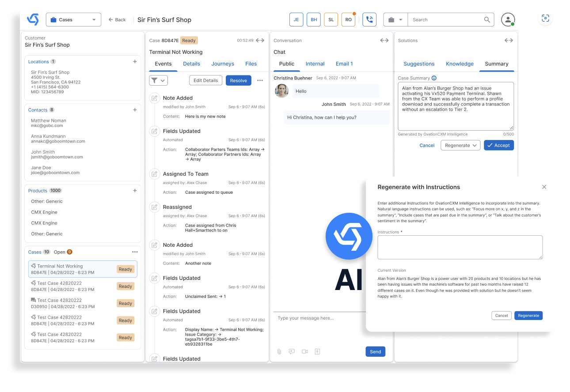Accept the generated case summary
The image size is (570, 392).
click(x=498, y=145)
